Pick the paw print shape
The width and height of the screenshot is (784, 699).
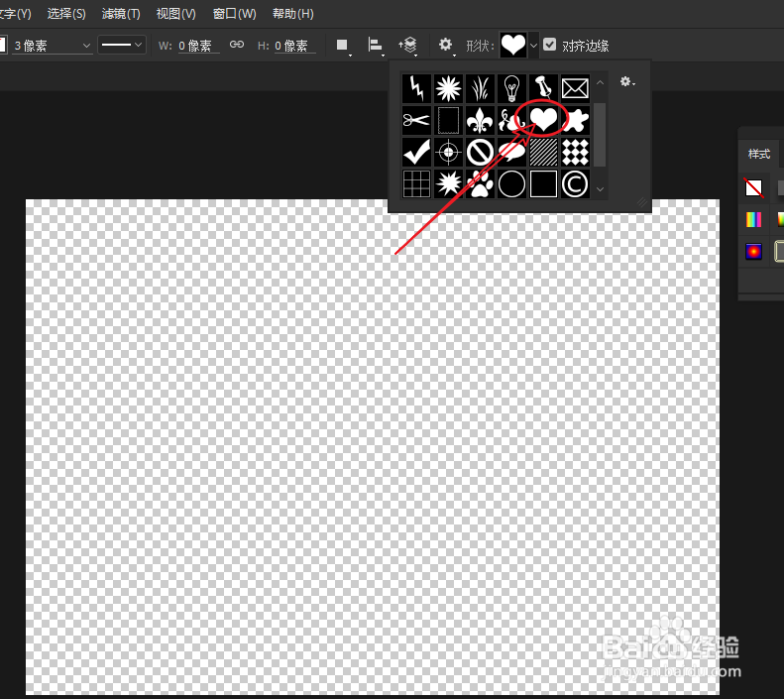click(x=480, y=184)
